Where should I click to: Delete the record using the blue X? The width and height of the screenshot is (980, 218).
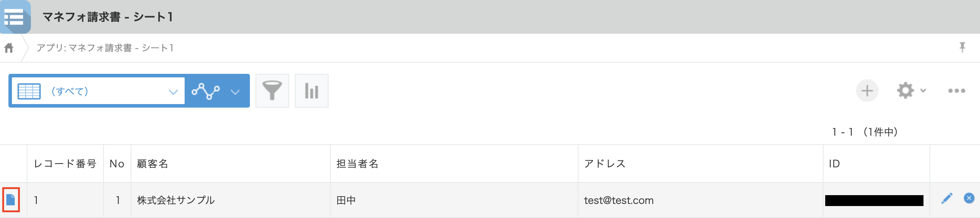coord(968,198)
